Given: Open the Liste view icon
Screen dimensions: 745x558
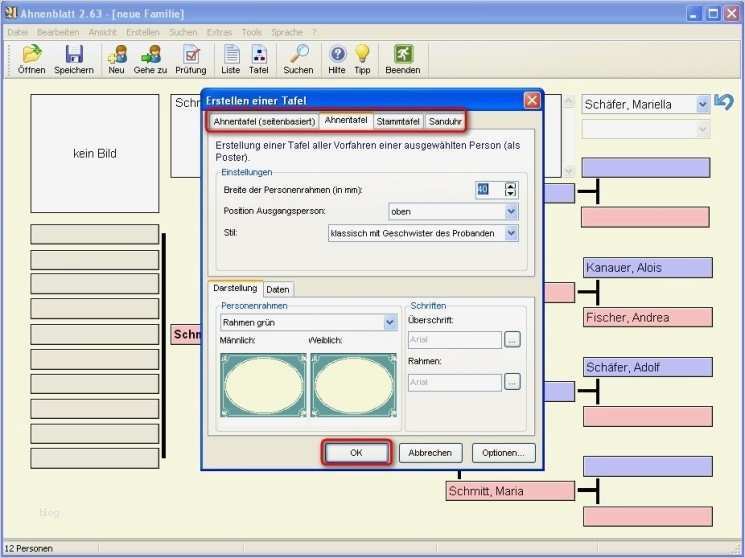Looking at the screenshot, I should coord(231,54).
